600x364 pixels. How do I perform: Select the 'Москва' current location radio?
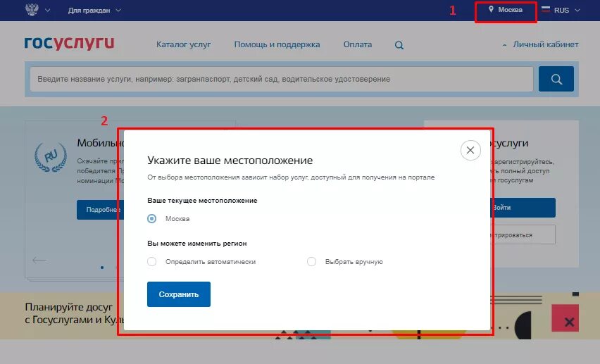click(x=152, y=218)
